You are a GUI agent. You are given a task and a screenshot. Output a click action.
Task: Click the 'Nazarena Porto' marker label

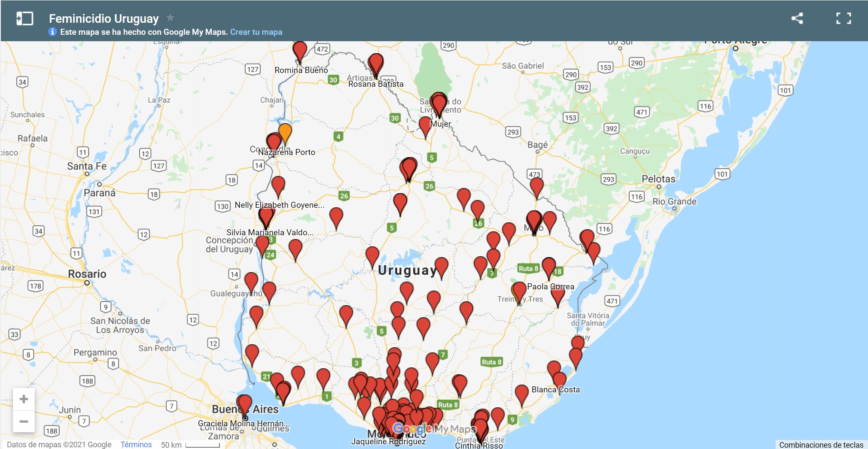[286, 152]
